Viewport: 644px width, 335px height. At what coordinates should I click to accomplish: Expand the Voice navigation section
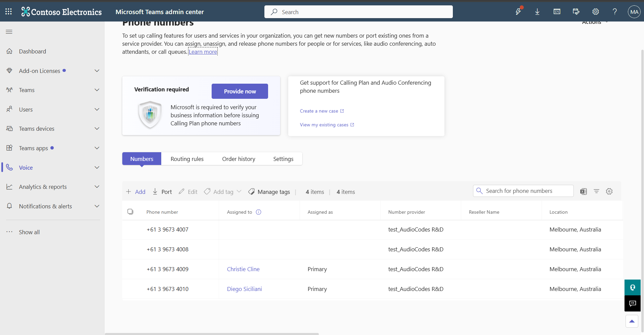[x=97, y=168]
